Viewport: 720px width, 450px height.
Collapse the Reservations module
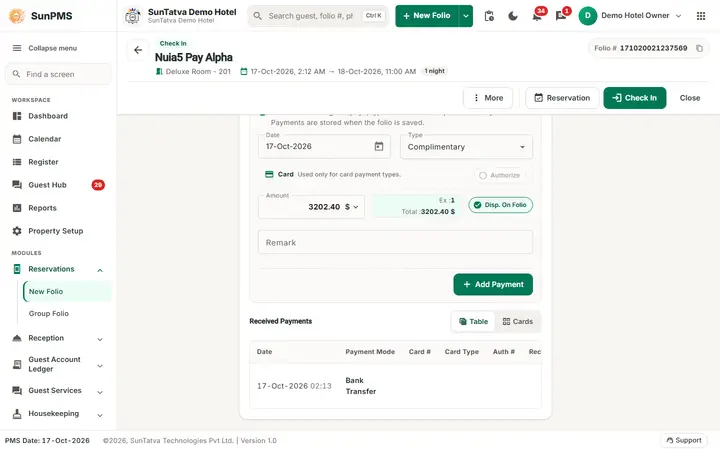(100, 270)
